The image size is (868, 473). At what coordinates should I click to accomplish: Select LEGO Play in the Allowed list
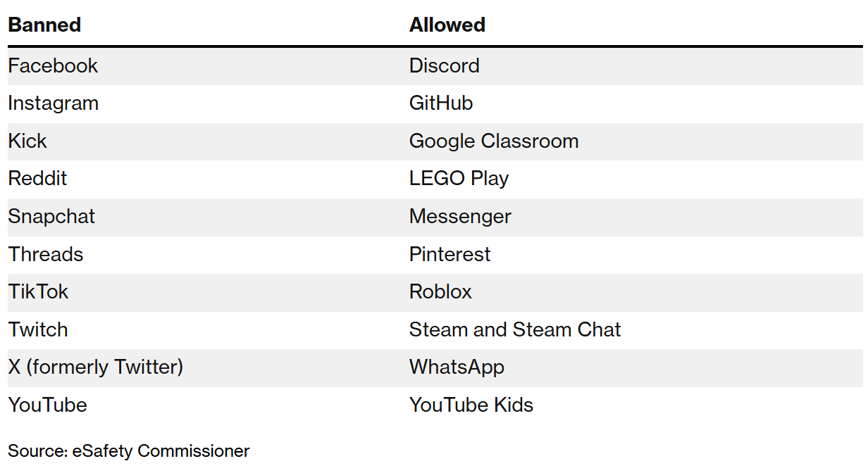(x=459, y=179)
